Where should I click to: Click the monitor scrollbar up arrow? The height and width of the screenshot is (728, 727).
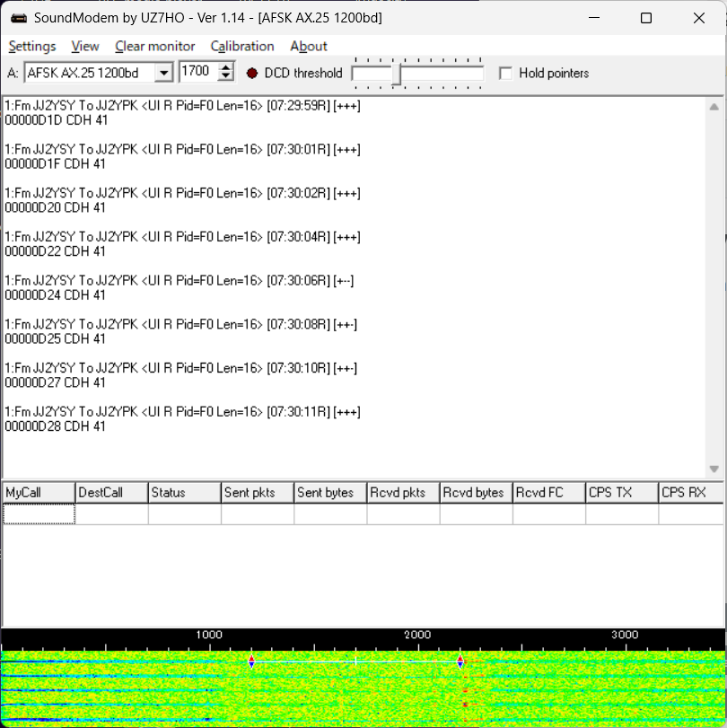tap(714, 107)
